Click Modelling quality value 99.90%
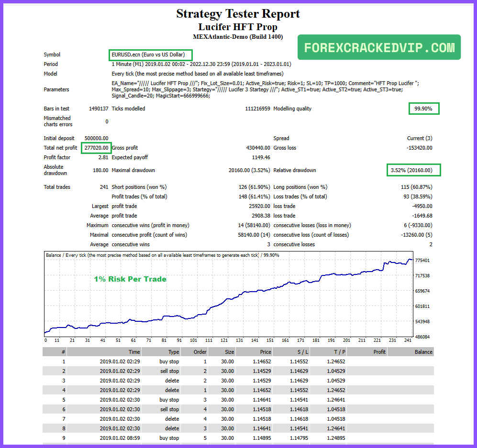Image resolution: width=477 pixels, height=448 pixels. 423,109
